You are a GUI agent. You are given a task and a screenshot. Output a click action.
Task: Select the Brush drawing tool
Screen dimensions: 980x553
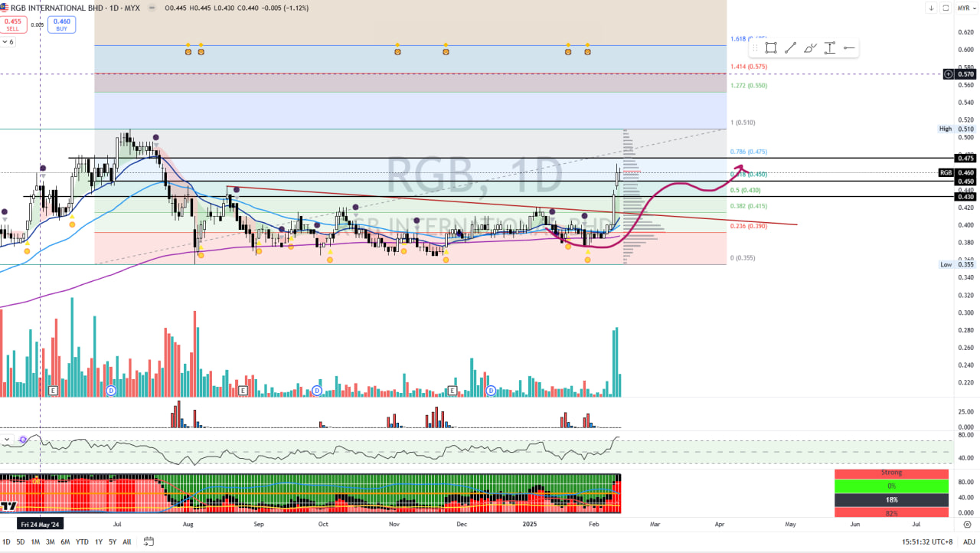pos(810,47)
